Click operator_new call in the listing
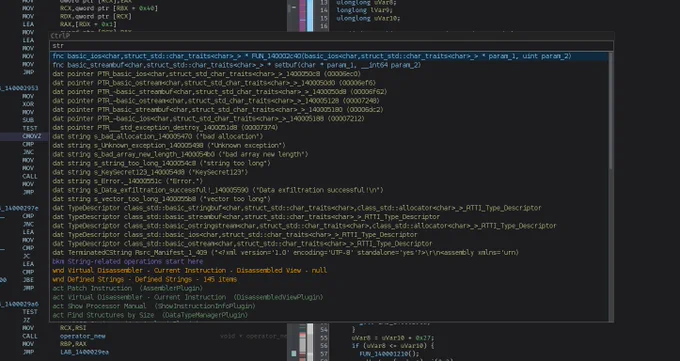 pyautogui.click(x=82, y=336)
